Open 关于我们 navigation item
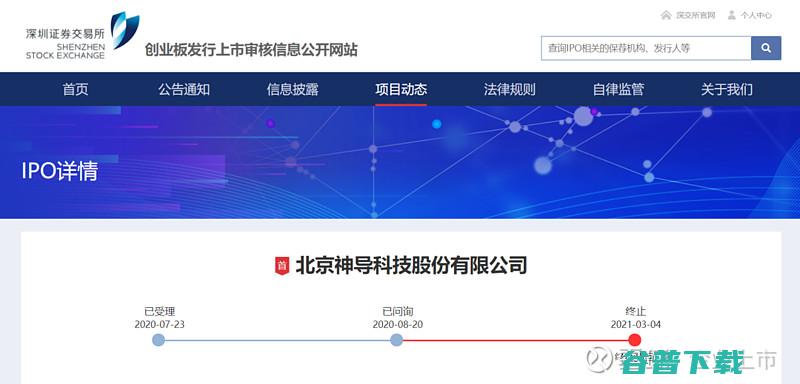The height and width of the screenshot is (384, 800). [x=727, y=89]
